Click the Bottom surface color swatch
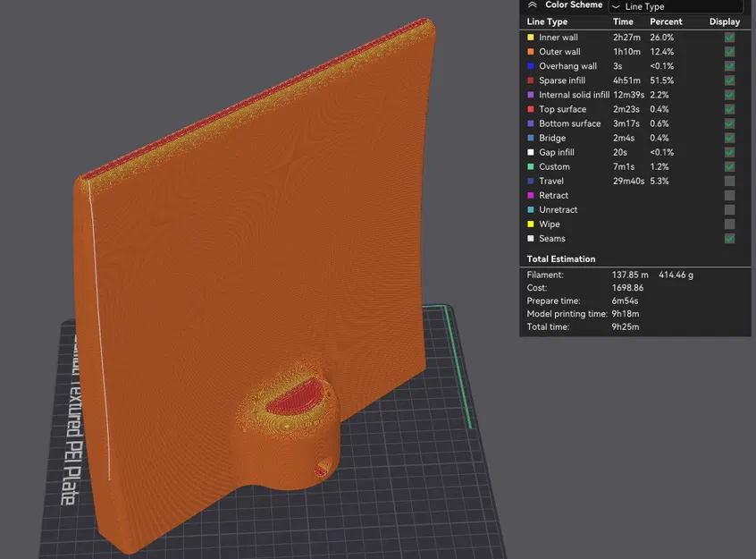Screen dimensions: 756x559 (x=530, y=123)
